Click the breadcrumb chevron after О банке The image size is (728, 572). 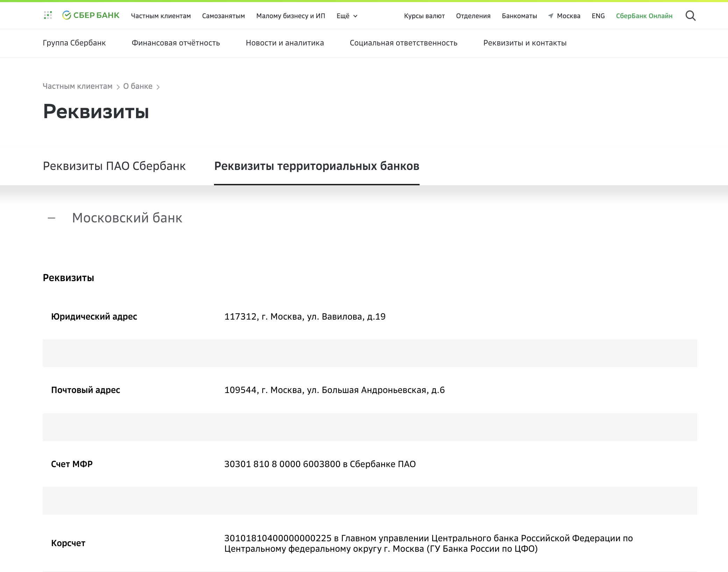pyautogui.click(x=158, y=87)
